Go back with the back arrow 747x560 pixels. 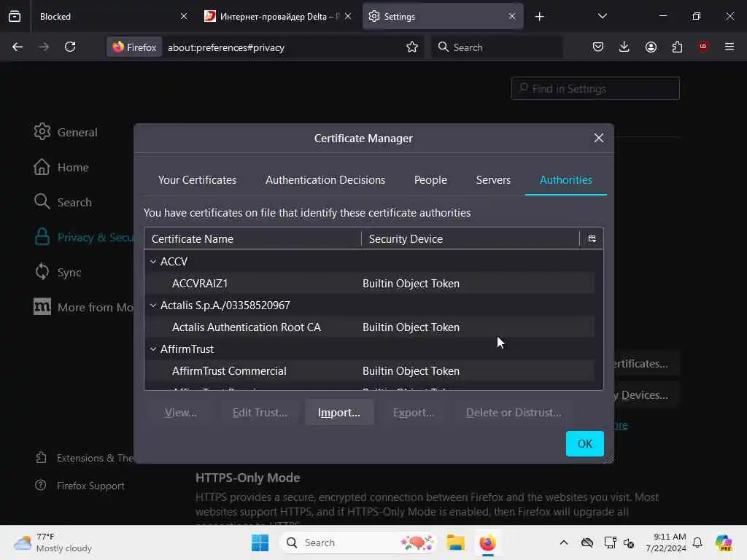pyautogui.click(x=18, y=47)
